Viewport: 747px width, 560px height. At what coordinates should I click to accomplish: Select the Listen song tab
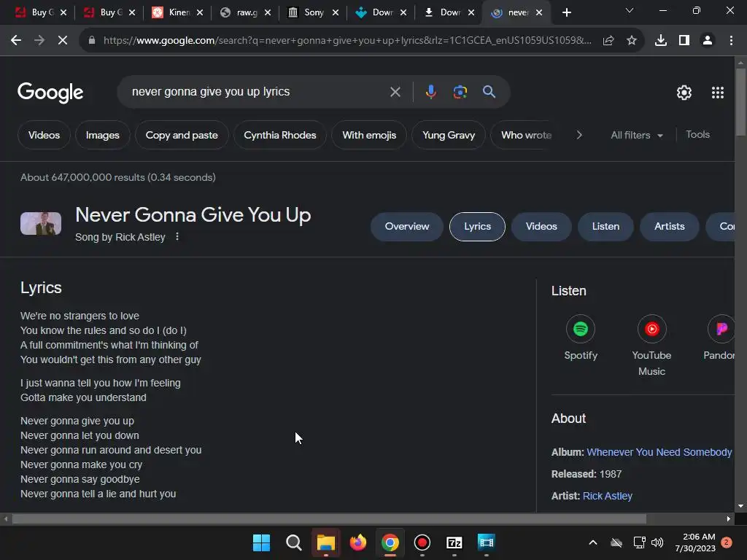(605, 227)
